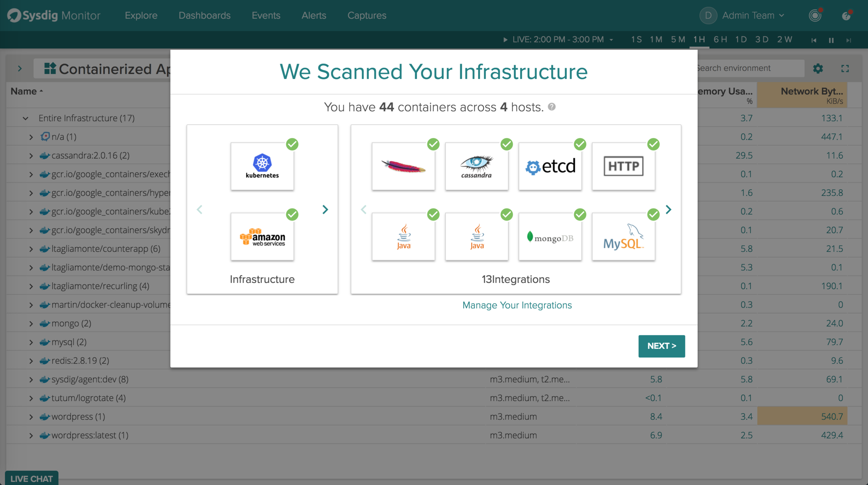Show next Infrastructure items with right arrow

325,210
